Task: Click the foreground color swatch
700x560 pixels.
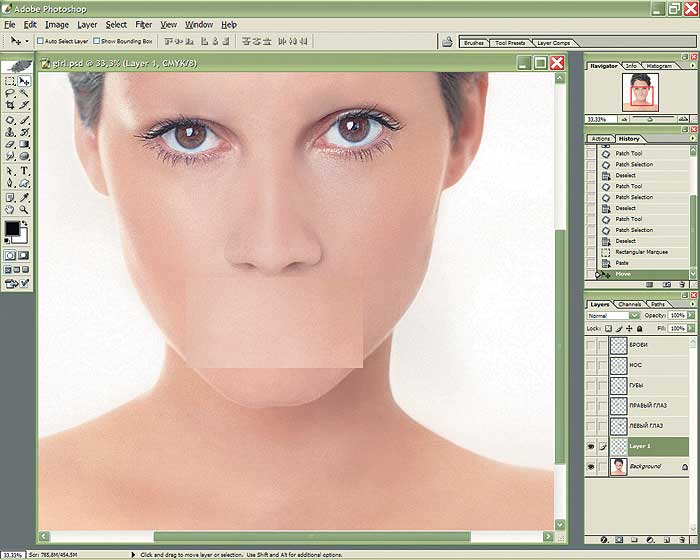Action: (x=12, y=229)
